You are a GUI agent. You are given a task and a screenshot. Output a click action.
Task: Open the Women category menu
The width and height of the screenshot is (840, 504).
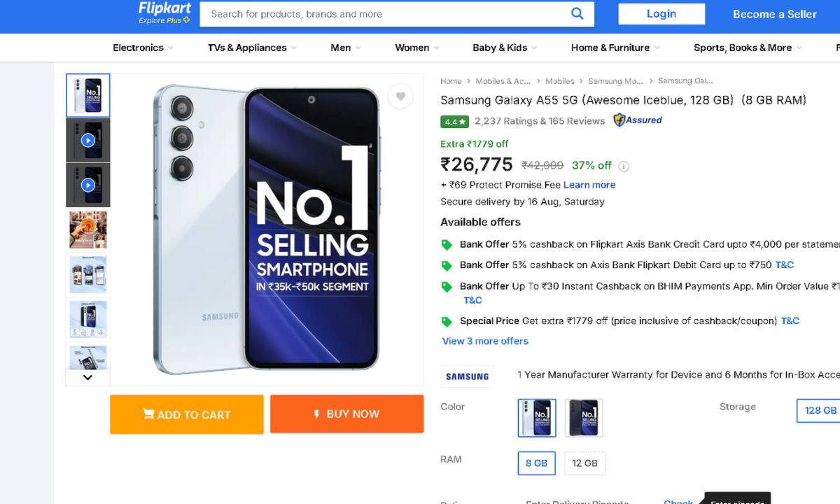[416, 48]
